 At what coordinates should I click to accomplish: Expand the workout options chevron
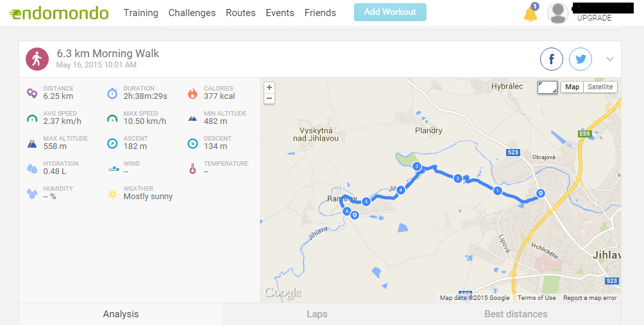point(610,59)
